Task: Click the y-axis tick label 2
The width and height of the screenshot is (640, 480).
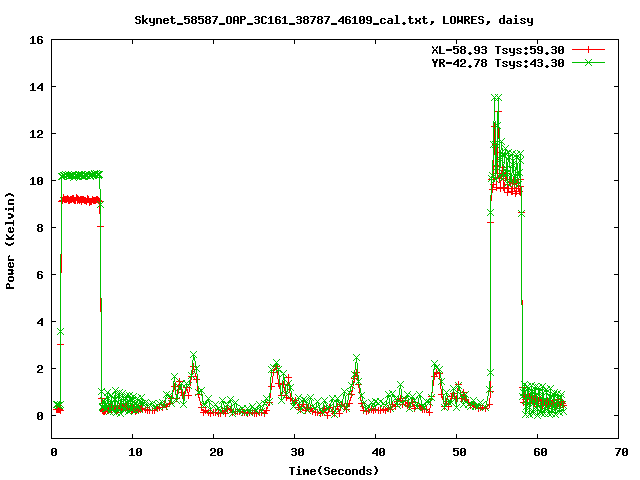Action: click(40, 369)
